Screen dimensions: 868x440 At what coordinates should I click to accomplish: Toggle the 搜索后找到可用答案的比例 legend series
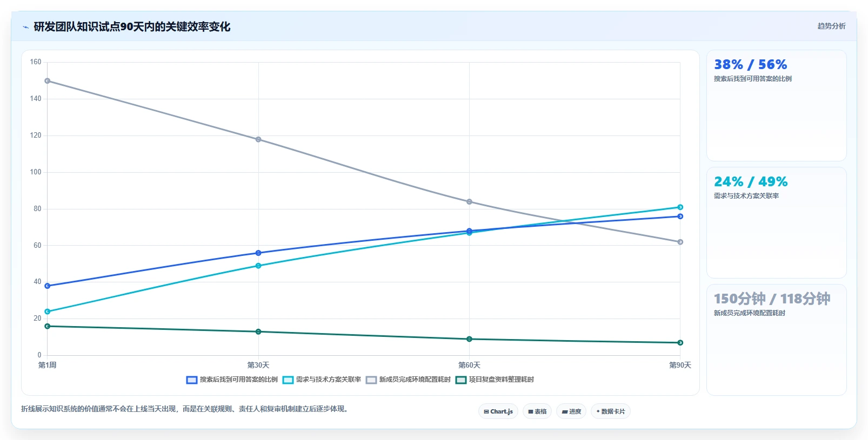(x=232, y=380)
